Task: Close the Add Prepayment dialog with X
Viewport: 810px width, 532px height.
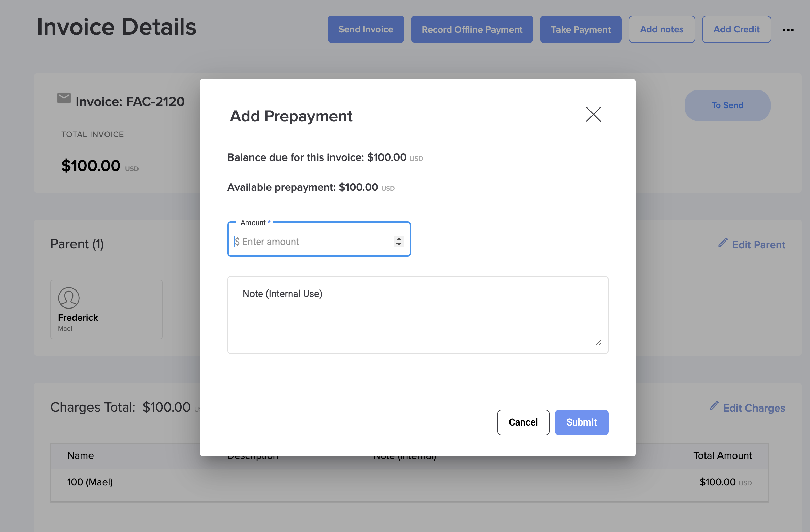Action: tap(593, 114)
